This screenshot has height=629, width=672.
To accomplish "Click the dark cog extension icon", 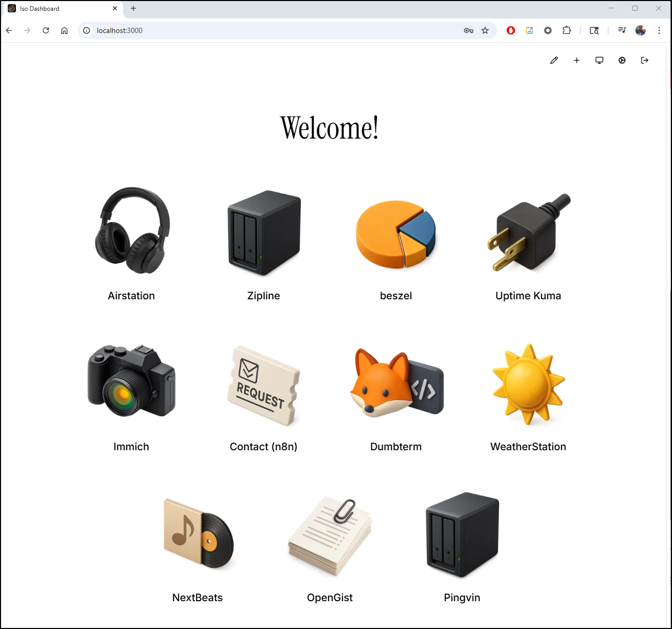I will [548, 30].
